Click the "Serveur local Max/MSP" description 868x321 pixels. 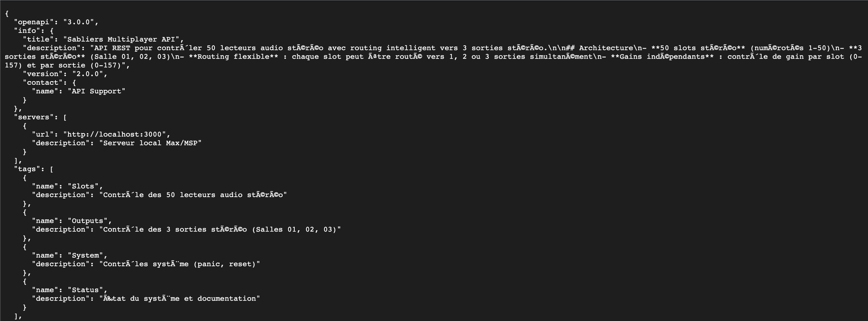(150, 143)
